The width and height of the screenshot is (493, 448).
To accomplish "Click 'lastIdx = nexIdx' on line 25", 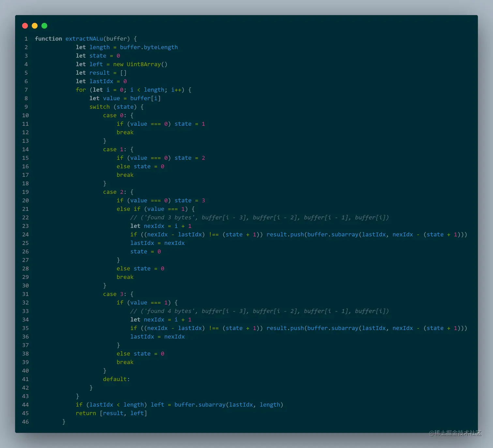I will pos(157,243).
